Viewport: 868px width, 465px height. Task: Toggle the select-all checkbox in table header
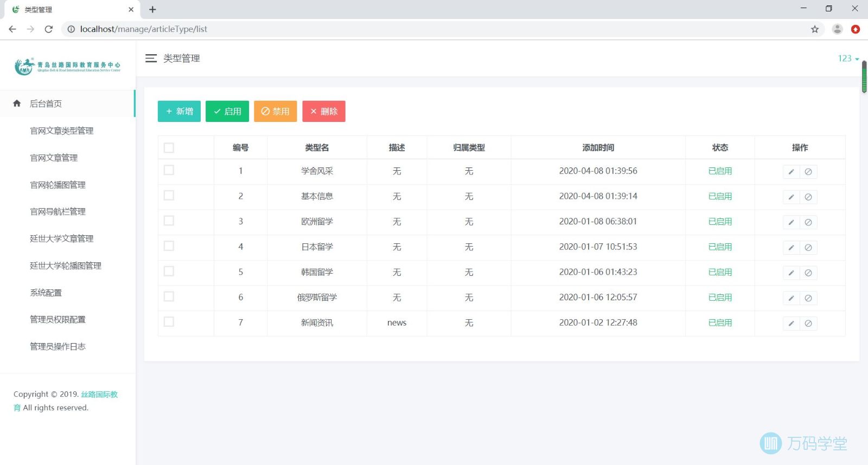(169, 148)
